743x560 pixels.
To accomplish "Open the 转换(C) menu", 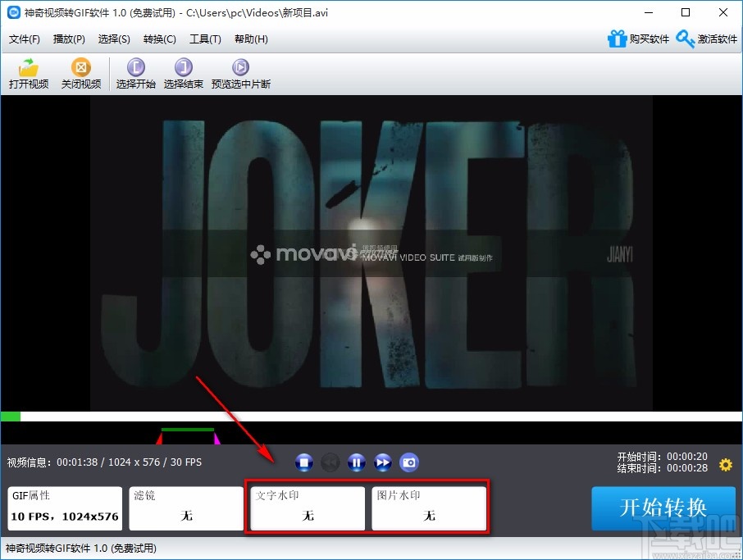I will [159, 39].
